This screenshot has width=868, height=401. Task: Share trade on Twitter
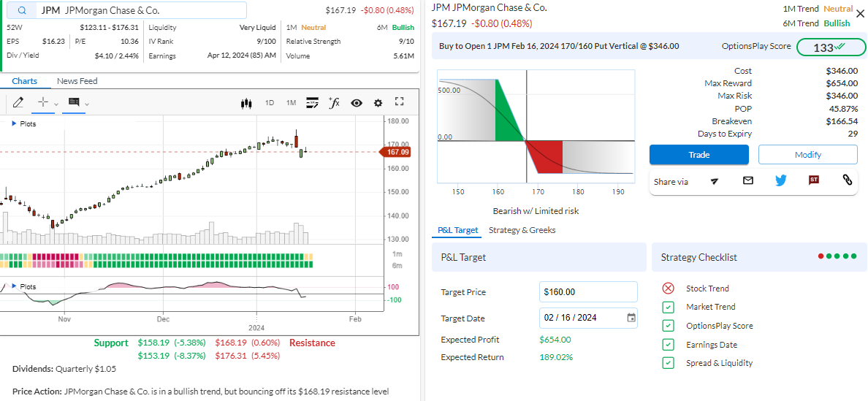780,180
